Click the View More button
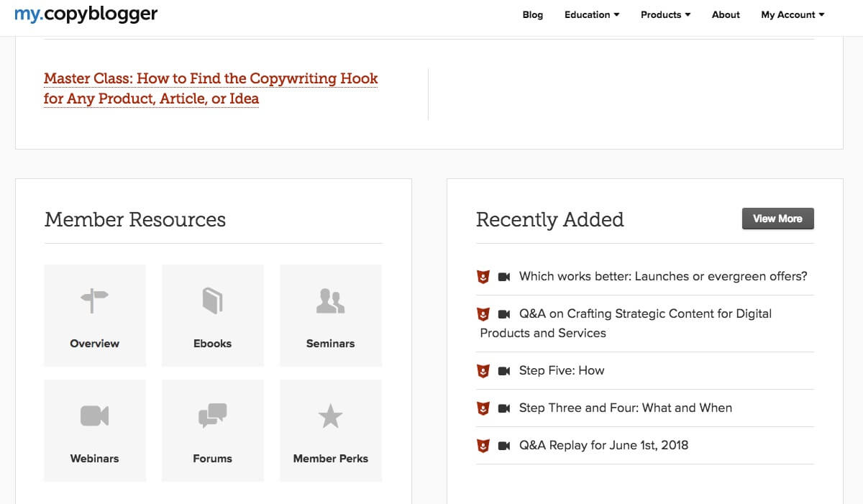863x504 pixels. (777, 219)
